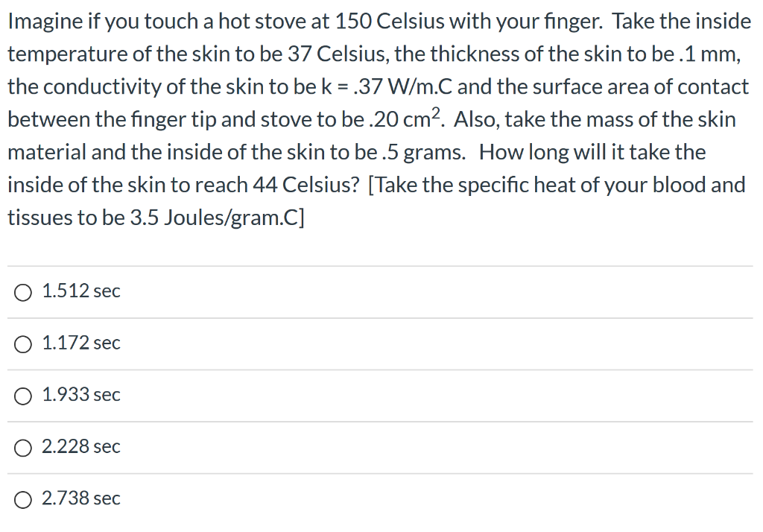
Task: Click the 2.228 sec answer text
Action: [80, 448]
